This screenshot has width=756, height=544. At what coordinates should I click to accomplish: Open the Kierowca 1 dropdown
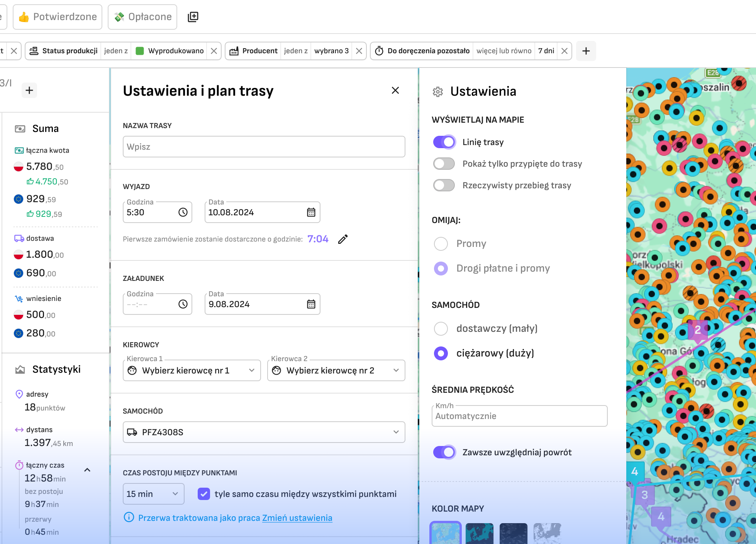(192, 370)
